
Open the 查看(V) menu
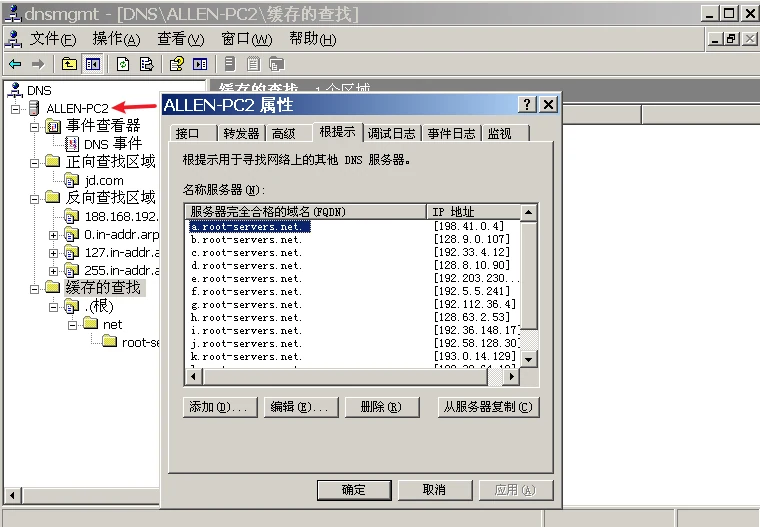[181, 39]
